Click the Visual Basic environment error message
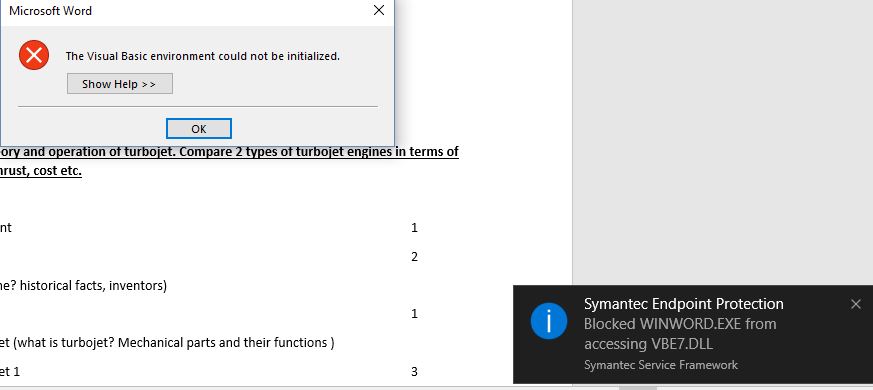 point(203,56)
